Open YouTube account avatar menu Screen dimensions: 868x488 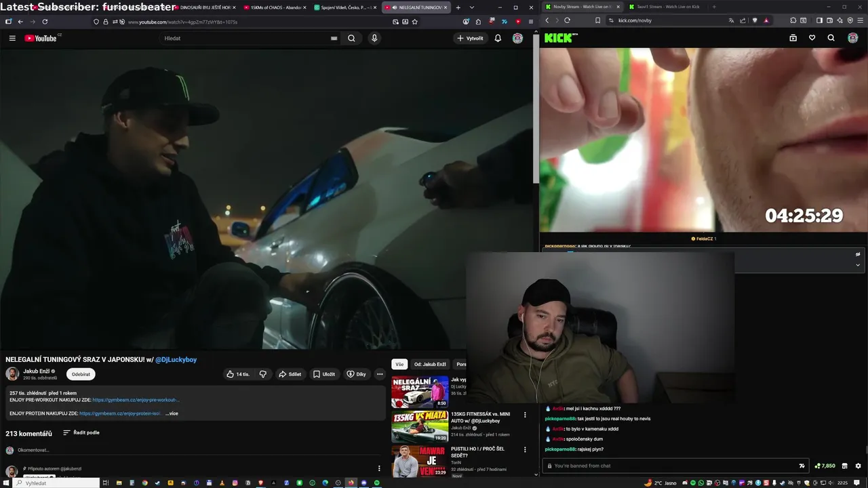(x=517, y=38)
